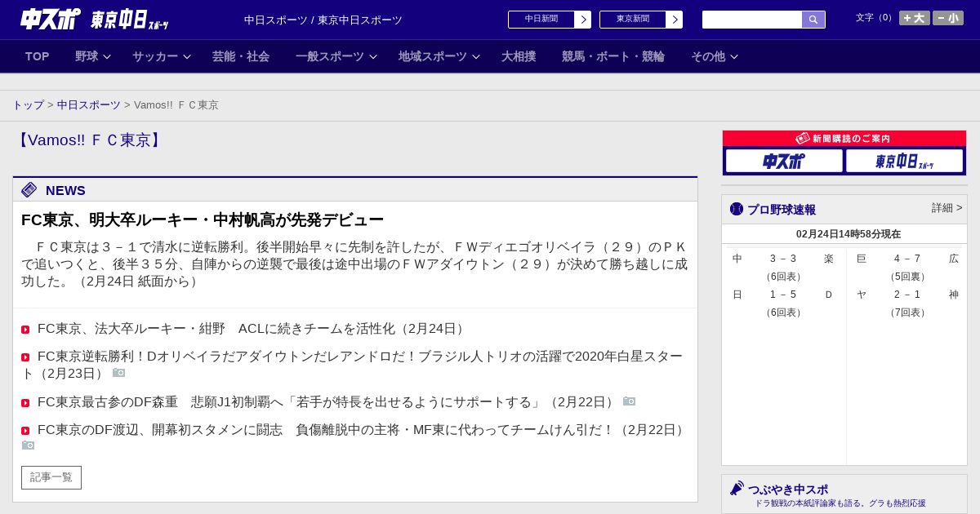This screenshot has height=514, width=980.
Task: Click the NEWS ticket icon
Action: 29,190
